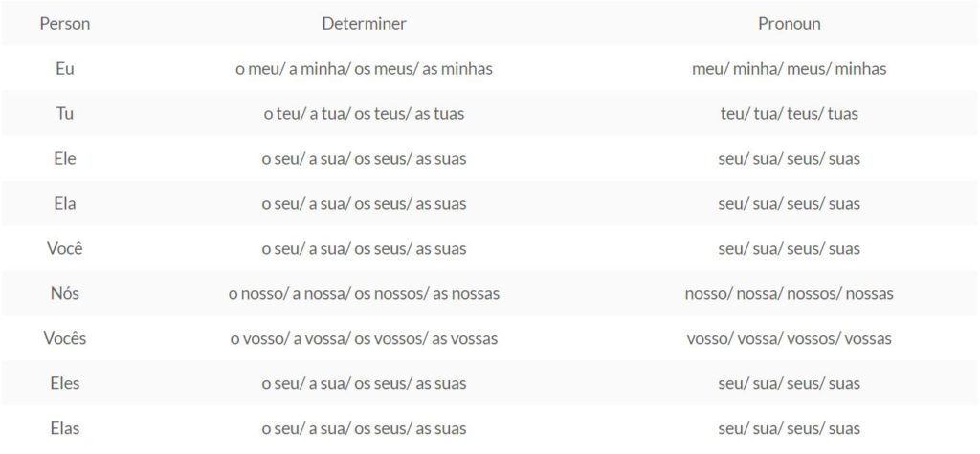Select determiner cell 'o vosso/ a vossa/ os vossos/ as vossas'
Screen dimensions: 980x454
(364, 338)
